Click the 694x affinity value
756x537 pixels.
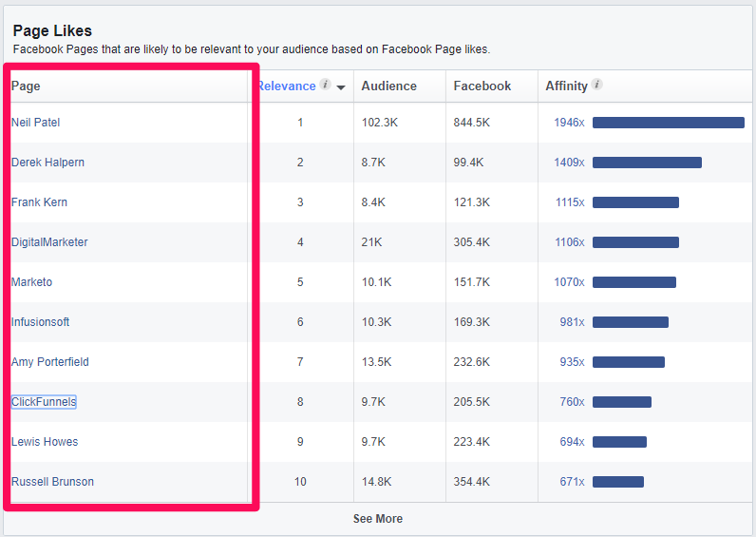click(572, 442)
